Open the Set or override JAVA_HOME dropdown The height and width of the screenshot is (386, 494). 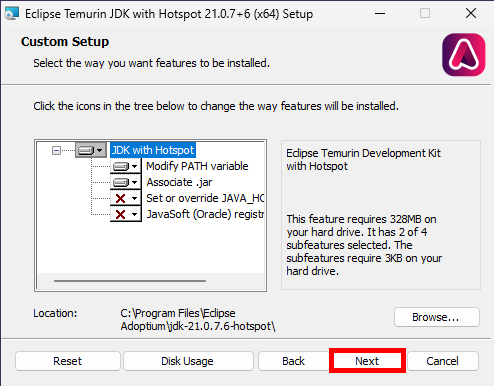pos(126,198)
